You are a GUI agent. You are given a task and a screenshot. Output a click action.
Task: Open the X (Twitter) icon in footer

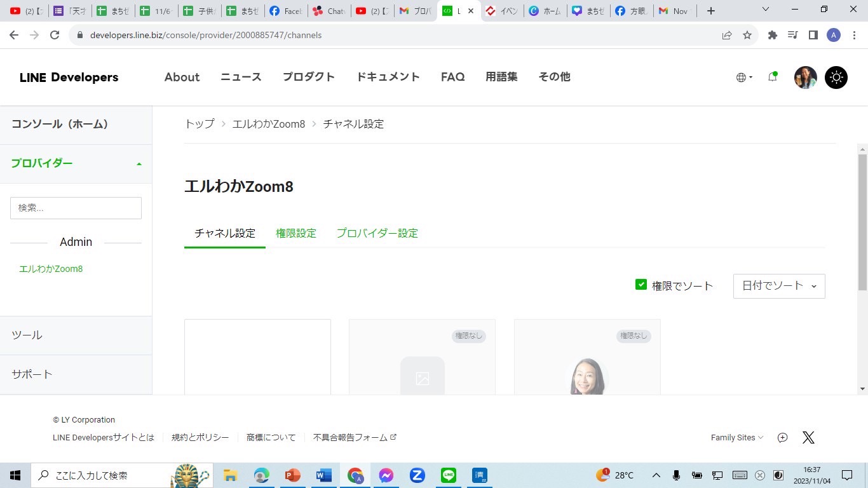tap(808, 437)
